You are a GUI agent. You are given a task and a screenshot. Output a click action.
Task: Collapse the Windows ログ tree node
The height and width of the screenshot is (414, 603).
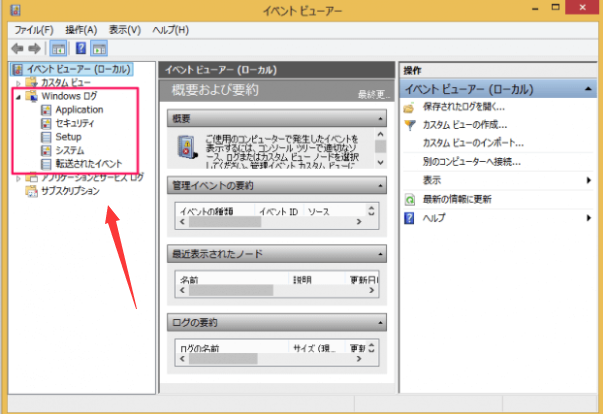click(x=18, y=97)
